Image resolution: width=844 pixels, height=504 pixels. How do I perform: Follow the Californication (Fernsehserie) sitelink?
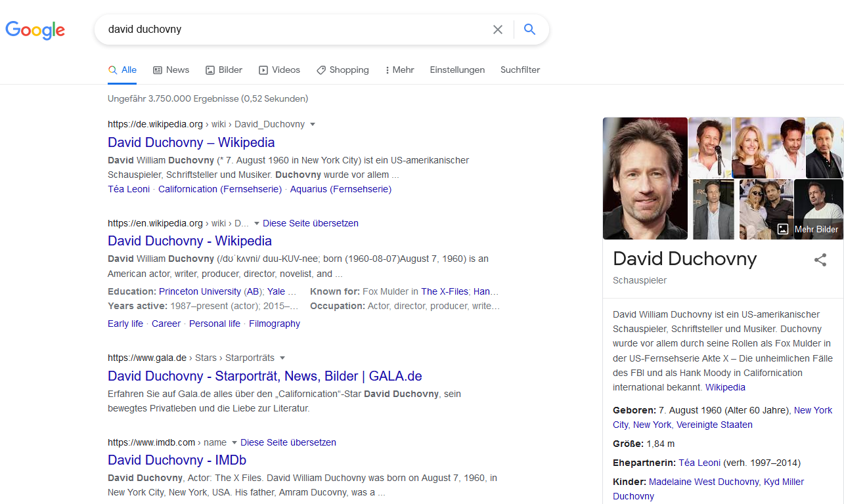(x=220, y=189)
